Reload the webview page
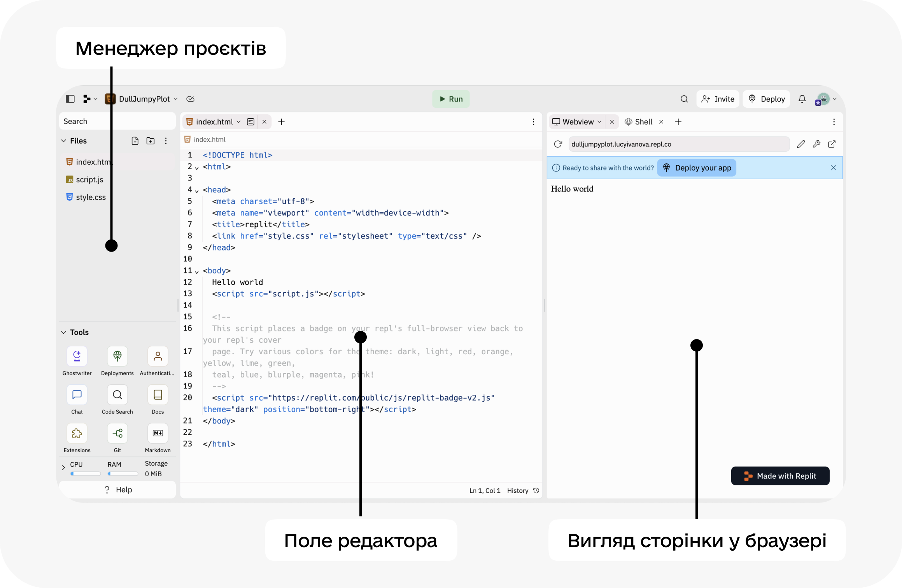The image size is (902, 588). (x=558, y=144)
